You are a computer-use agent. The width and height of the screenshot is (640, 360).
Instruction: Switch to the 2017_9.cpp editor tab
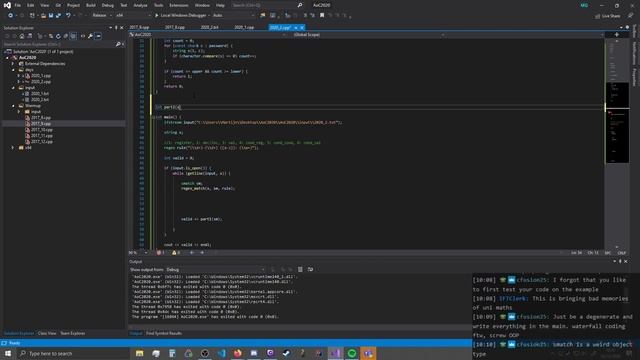(x=139, y=27)
